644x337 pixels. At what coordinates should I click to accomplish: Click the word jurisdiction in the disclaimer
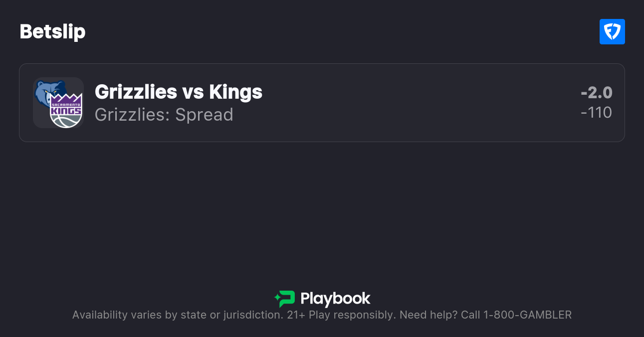[x=252, y=315]
